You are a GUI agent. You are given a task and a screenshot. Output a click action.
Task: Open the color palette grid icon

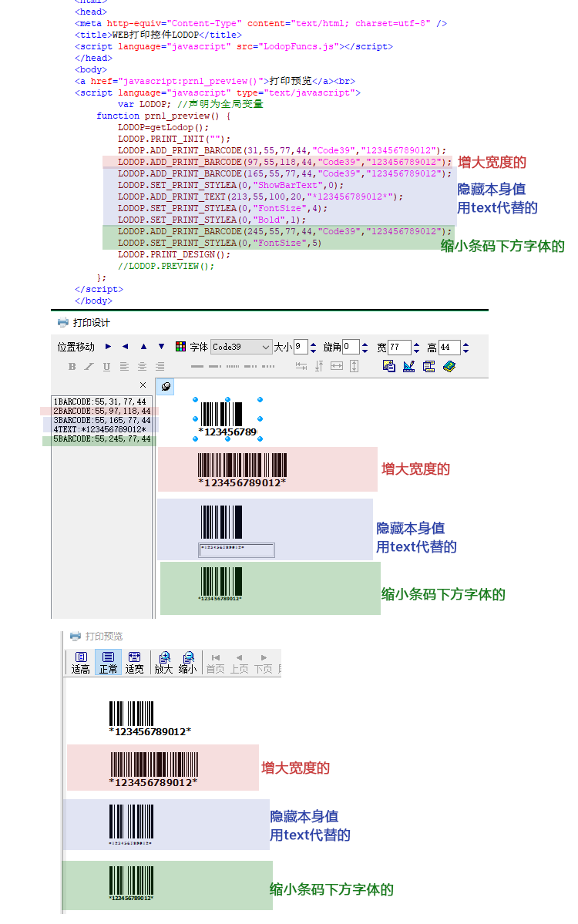click(x=180, y=347)
